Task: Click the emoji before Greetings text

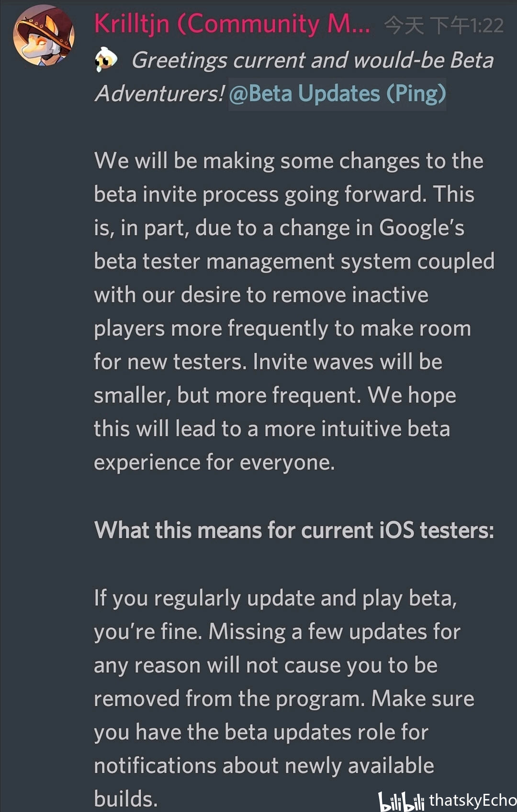Action: (106, 60)
